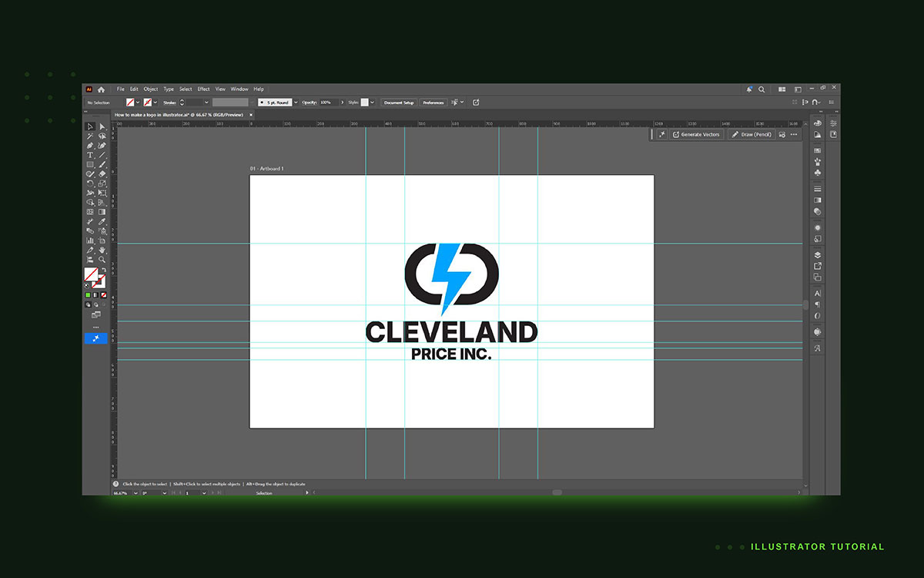Open the 5 pt. Round brush dropdown
Viewport: 924px width, 578px height.
click(x=296, y=102)
